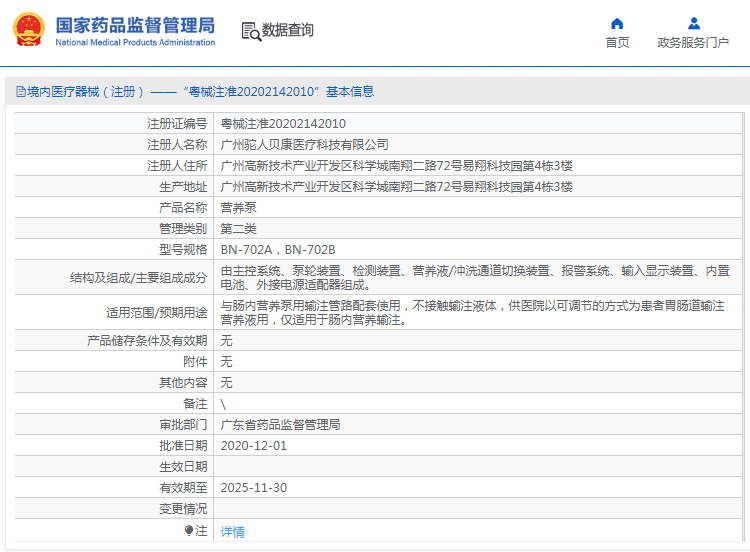Click the 政务服务门户 user icon
Viewport: 750px width, 552px height.
tap(694, 23)
